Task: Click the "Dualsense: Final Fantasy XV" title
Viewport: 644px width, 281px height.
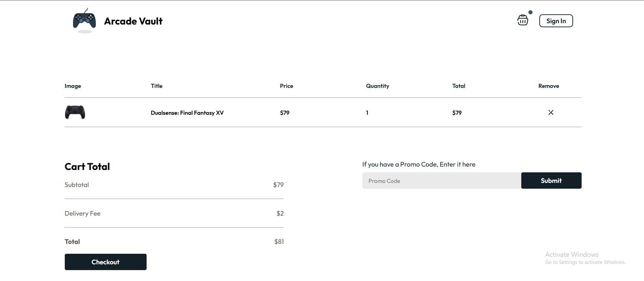Action: pyautogui.click(x=187, y=113)
